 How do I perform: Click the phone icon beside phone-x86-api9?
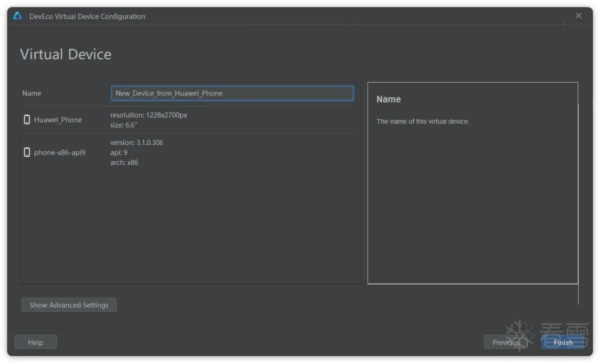click(27, 152)
